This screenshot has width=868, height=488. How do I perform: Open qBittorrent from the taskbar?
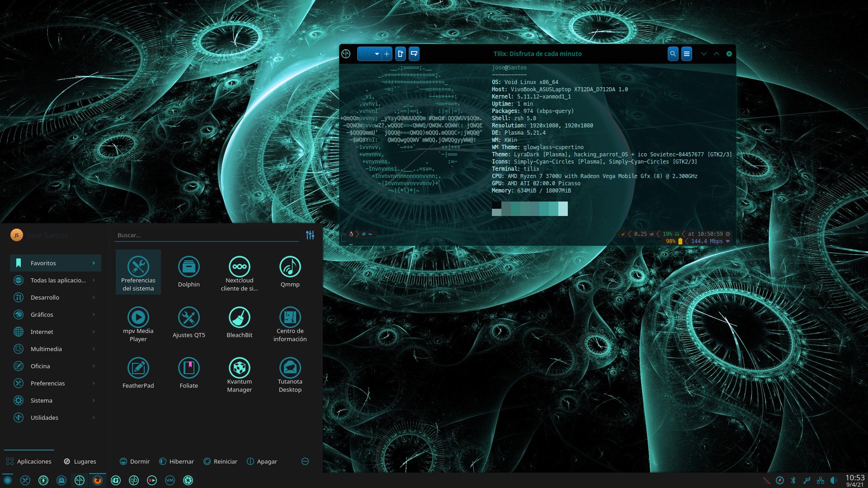click(x=134, y=480)
